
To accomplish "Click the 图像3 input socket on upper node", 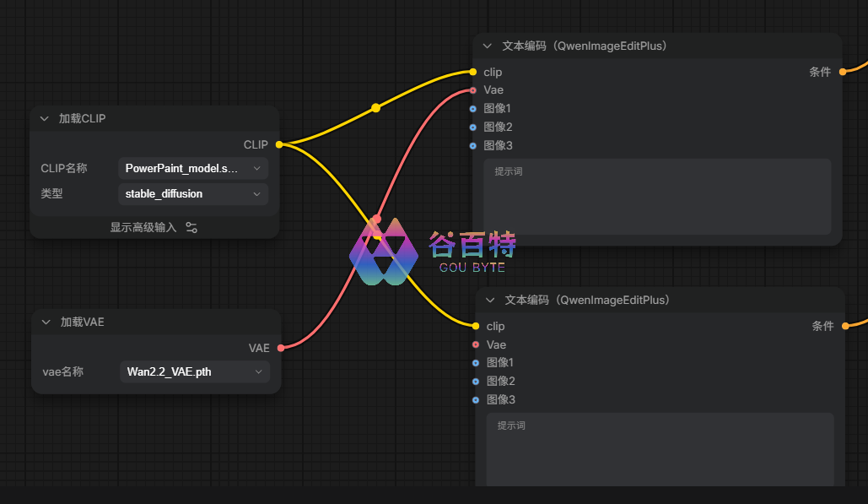I will [472, 146].
